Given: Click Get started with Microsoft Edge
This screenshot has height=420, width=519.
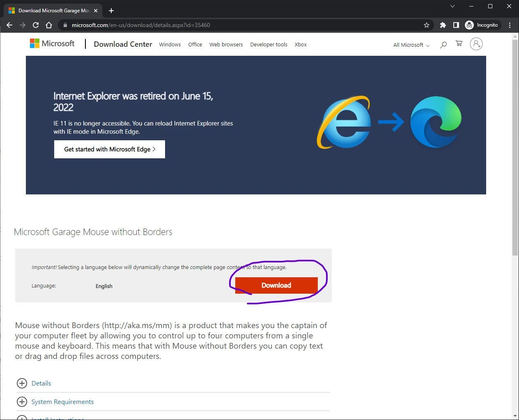Looking at the screenshot, I should coord(110,149).
